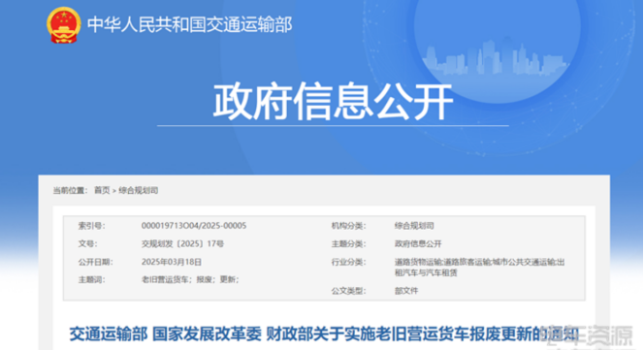Image resolution: width=644 pixels, height=350 pixels.
Task: Click the 行业分类 field label
Action: click(x=349, y=262)
